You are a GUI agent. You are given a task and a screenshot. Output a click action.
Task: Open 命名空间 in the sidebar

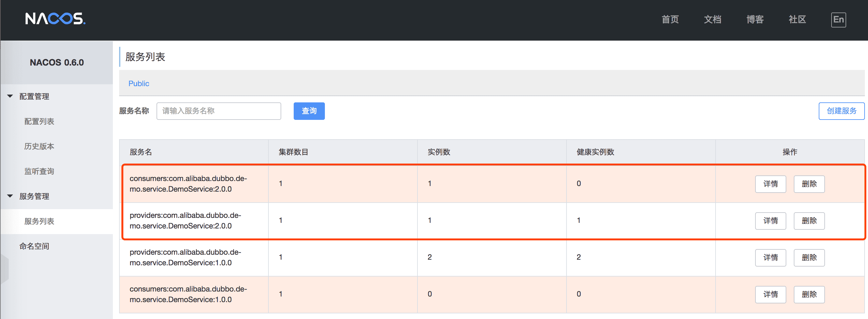click(34, 246)
